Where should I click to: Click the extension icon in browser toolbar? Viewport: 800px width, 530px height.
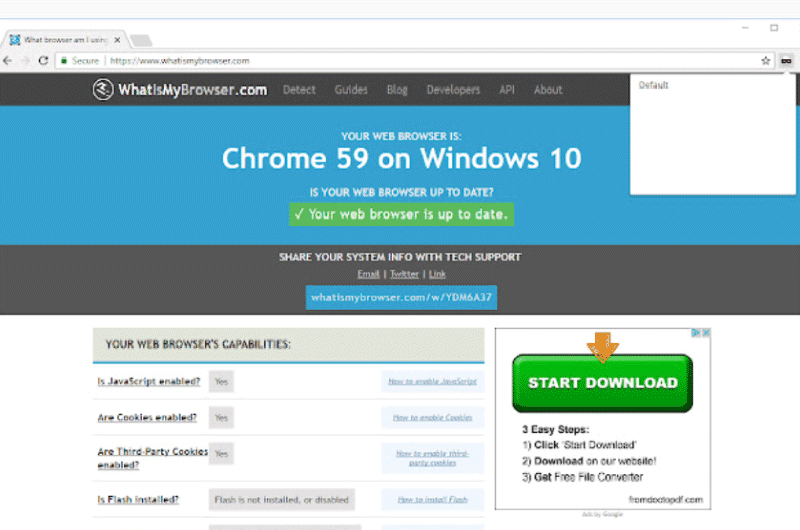point(786,61)
